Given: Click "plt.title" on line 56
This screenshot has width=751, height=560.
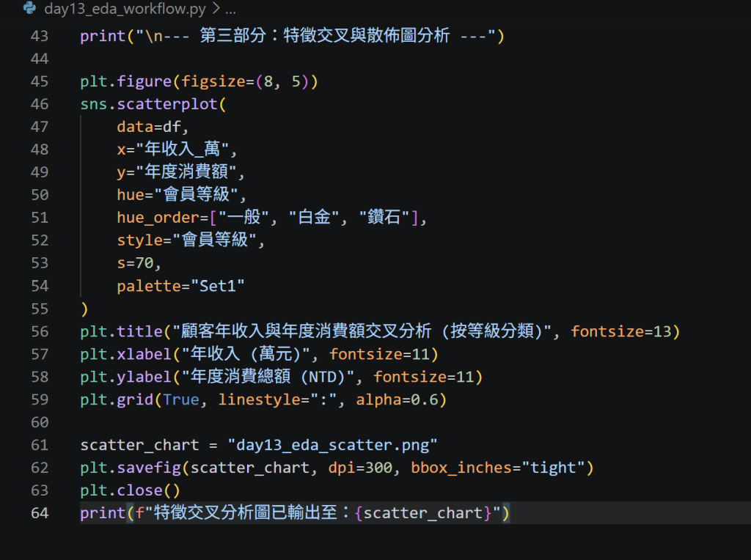Looking at the screenshot, I should (121, 332).
